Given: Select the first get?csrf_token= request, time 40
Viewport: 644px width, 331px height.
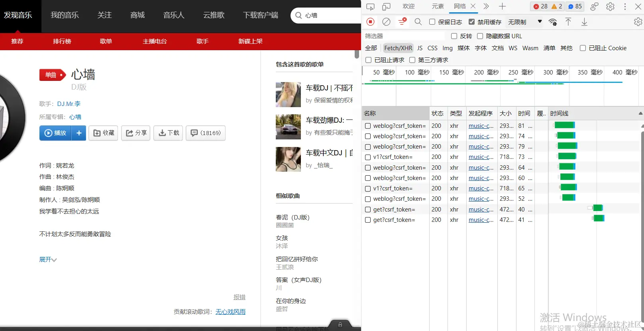Looking at the screenshot, I should 394,210.
